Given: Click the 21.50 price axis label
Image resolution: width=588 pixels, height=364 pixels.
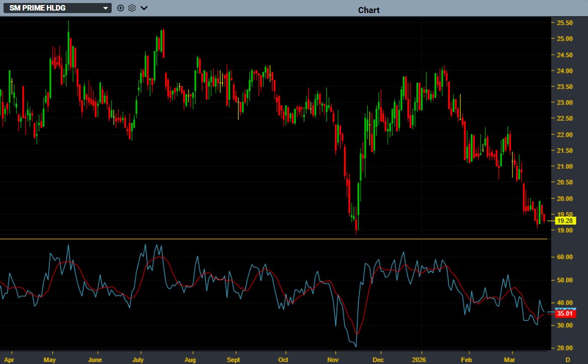Looking at the screenshot, I should click(564, 151).
